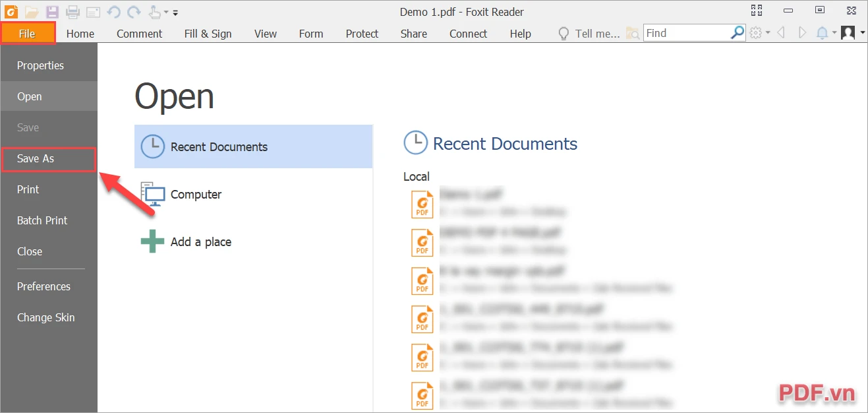Choose Batch Print in the File menu
Viewport: 868px width, 413px height.
49,220
